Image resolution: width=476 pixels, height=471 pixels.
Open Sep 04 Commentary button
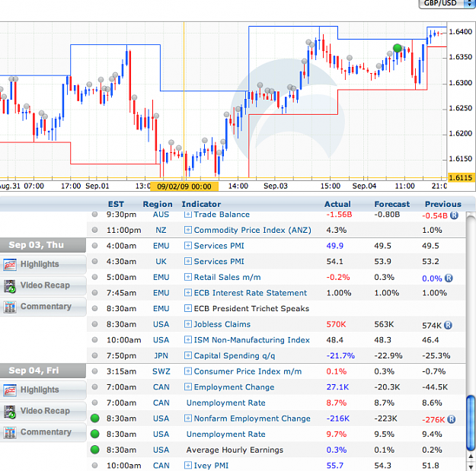[43, 432]
